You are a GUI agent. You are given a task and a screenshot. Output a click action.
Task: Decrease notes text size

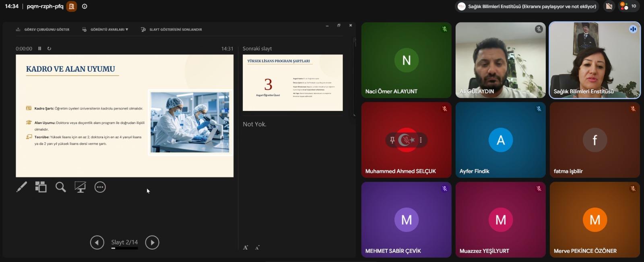[x=258, y=247]
